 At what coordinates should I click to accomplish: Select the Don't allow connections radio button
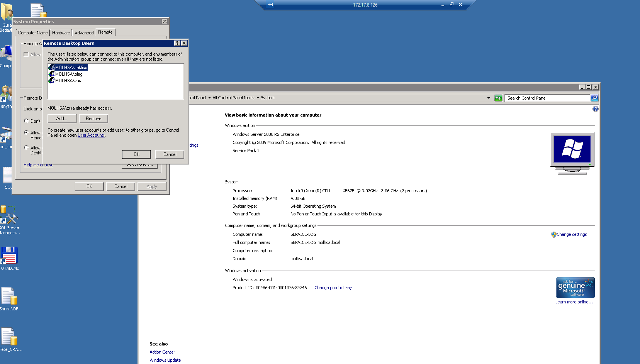coord(26,121)
